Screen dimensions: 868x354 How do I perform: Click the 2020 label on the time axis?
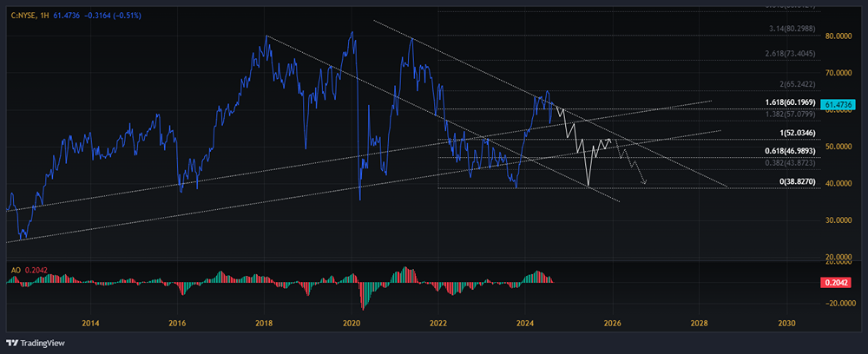point(352,323)
